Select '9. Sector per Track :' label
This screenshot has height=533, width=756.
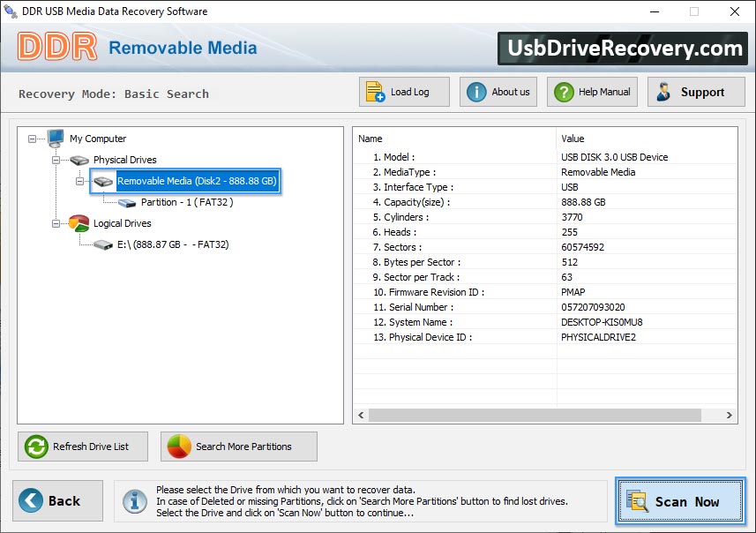416,277
